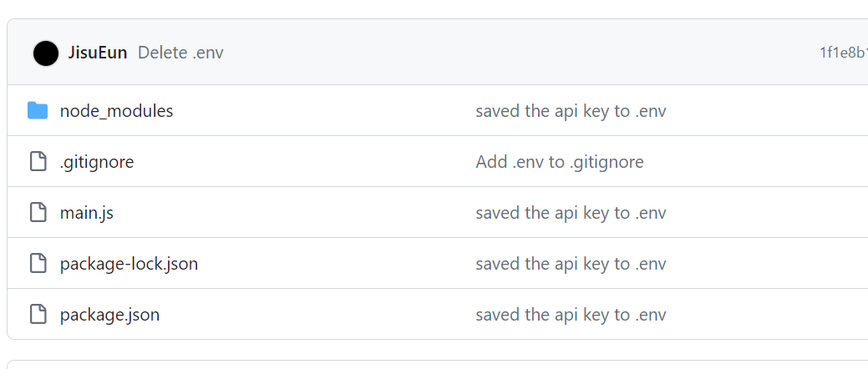Open node_modules row commit message link

[571, 110]
